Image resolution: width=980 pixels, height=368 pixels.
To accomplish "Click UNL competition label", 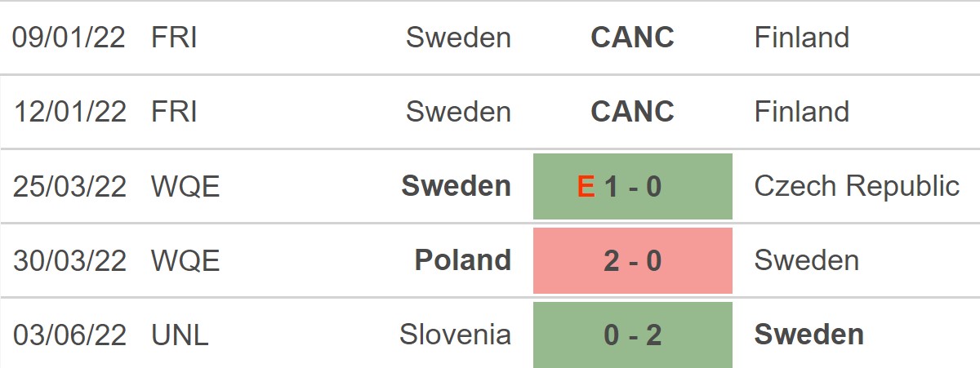I will (x=180, y=335).
